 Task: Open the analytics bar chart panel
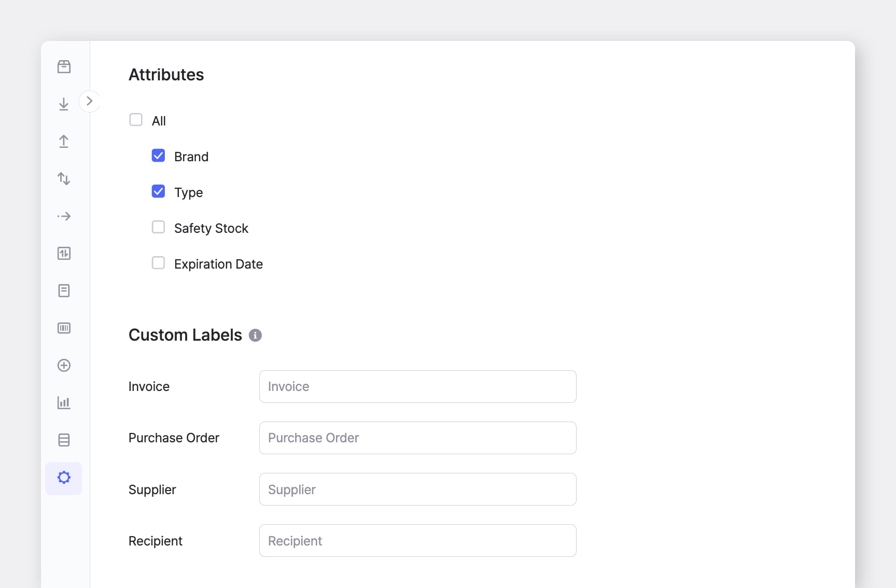click(x=64, y=403)
